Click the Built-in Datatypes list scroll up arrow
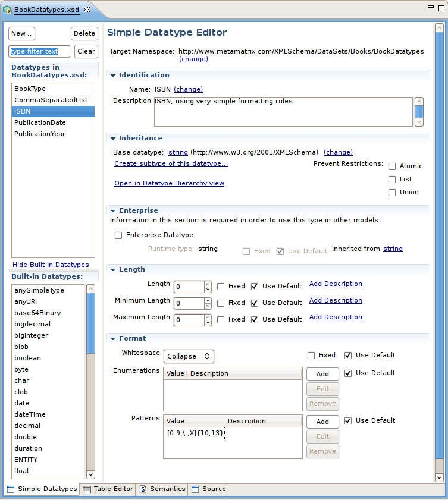The height and width of the screenshot is (500, 448). (x=90, y=289)
